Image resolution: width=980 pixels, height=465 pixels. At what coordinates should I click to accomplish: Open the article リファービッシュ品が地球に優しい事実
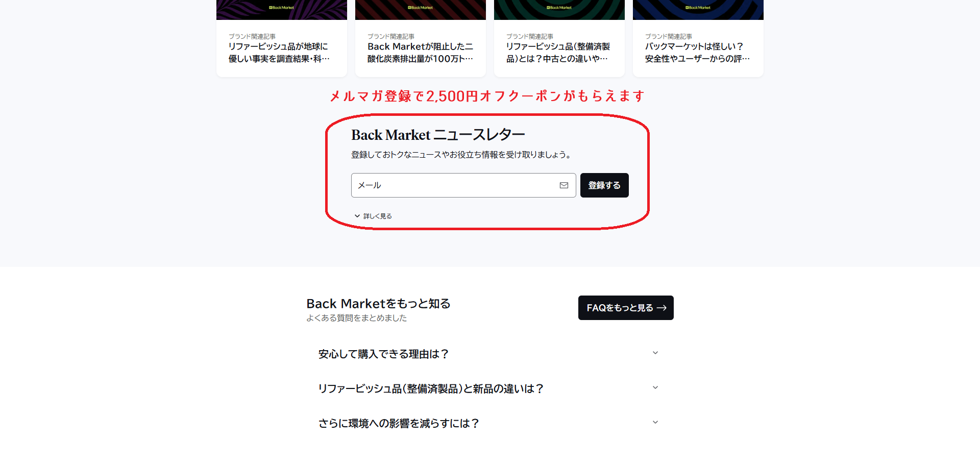[x=282, y=48]
